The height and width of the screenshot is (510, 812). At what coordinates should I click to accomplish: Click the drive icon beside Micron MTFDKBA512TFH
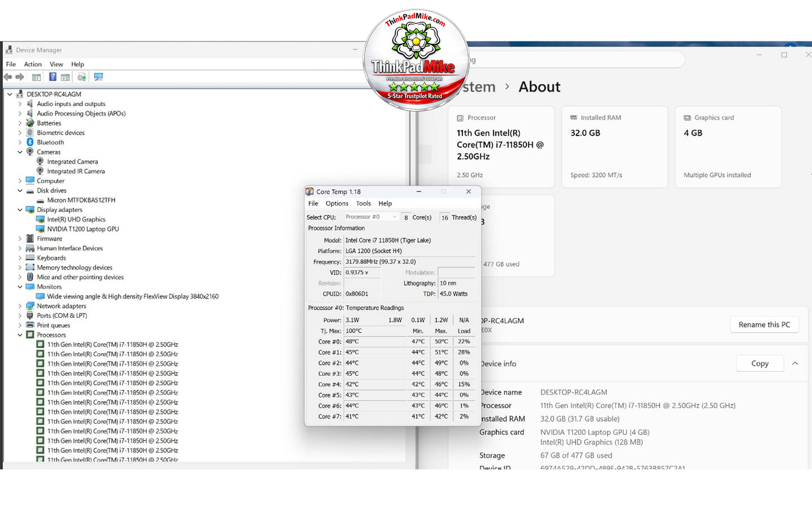point(40,200)
